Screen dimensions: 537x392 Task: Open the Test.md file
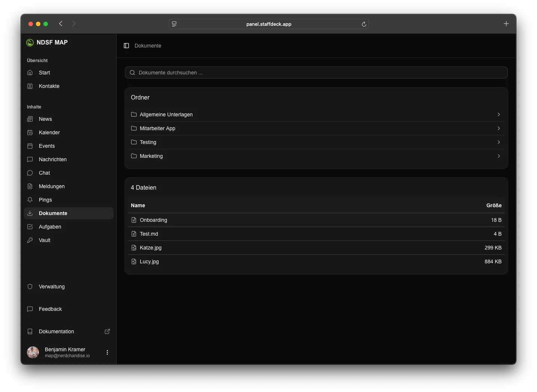[316, 234]
